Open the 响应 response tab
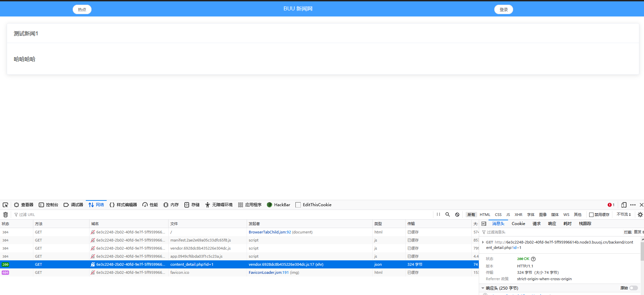Screen dimensions: 644x295 click(552, 224)
